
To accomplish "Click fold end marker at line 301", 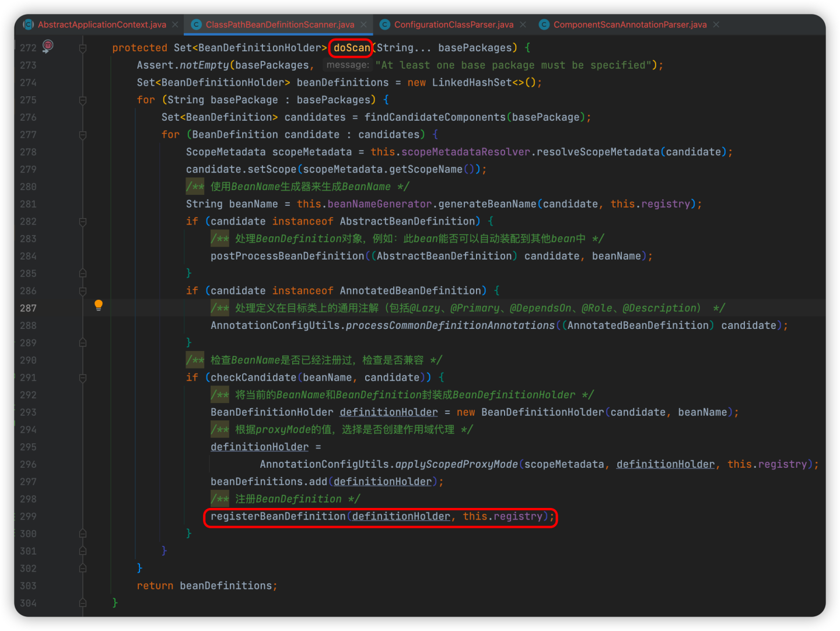I will 83,551.
